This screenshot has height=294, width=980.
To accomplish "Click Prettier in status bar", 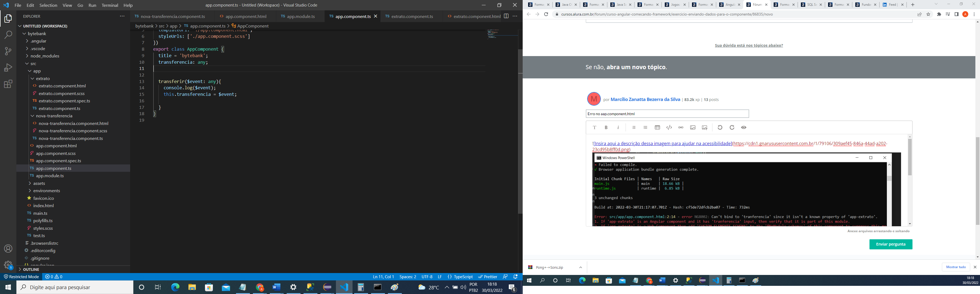I will pos(488,277).
